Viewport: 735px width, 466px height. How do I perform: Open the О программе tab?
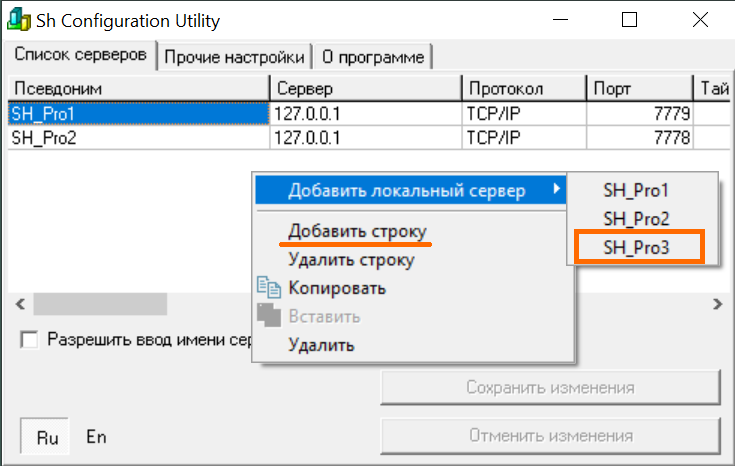coord(373,57)
